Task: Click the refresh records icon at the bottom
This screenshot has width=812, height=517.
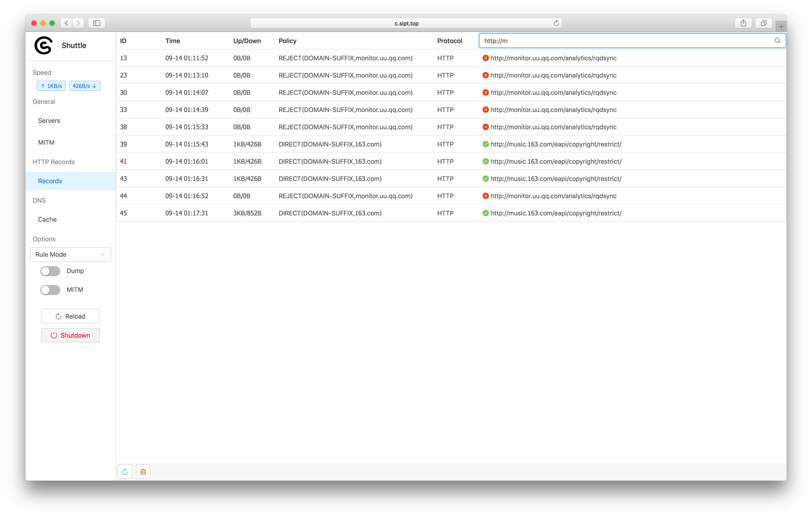Action: coord(125,471)
